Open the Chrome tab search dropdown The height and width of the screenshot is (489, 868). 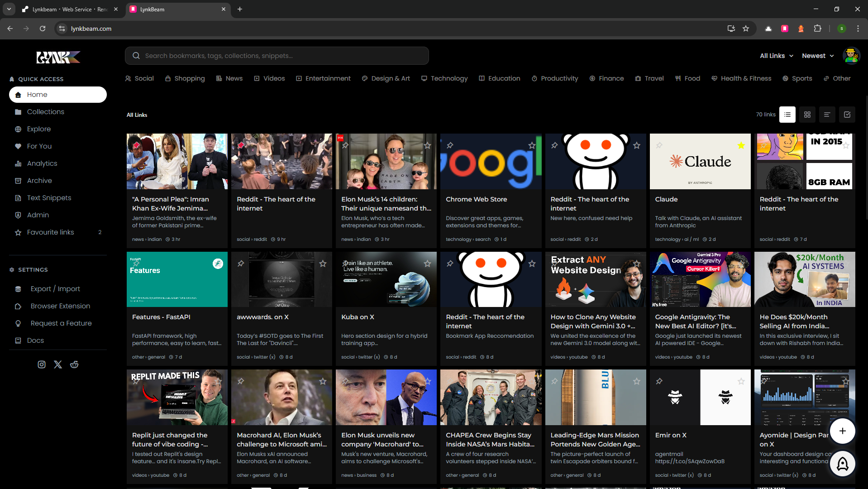(x=9, y=9)
